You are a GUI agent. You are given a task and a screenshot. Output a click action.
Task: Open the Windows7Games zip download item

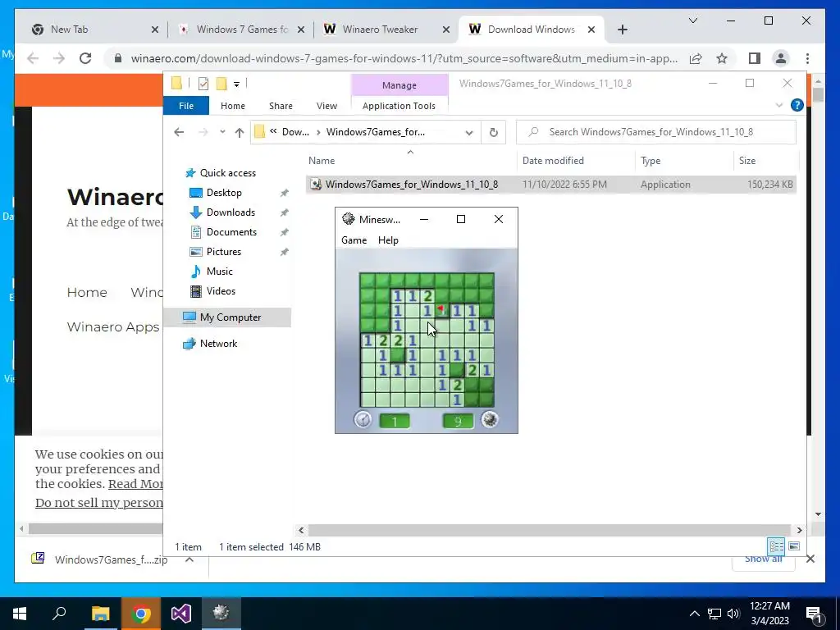coord(111,559)
